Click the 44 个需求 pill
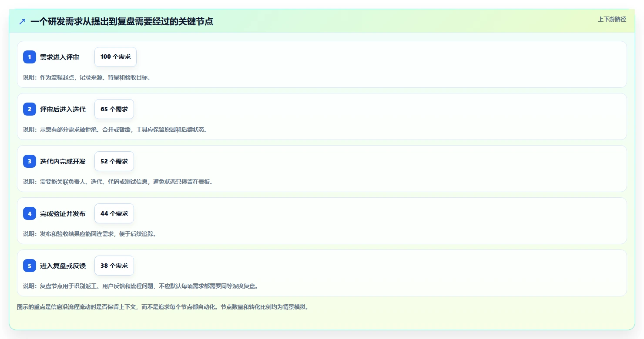 [x=114, y=213]
